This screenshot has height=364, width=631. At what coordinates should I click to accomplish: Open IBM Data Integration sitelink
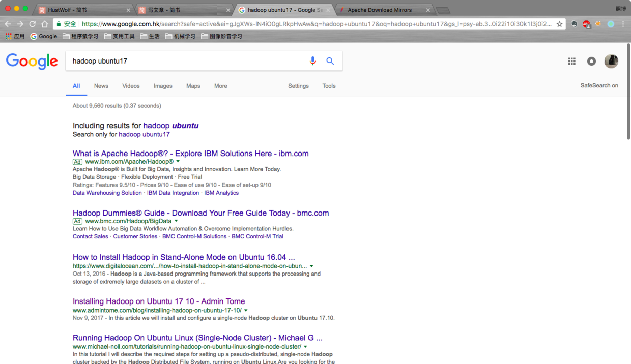point(173,193)
